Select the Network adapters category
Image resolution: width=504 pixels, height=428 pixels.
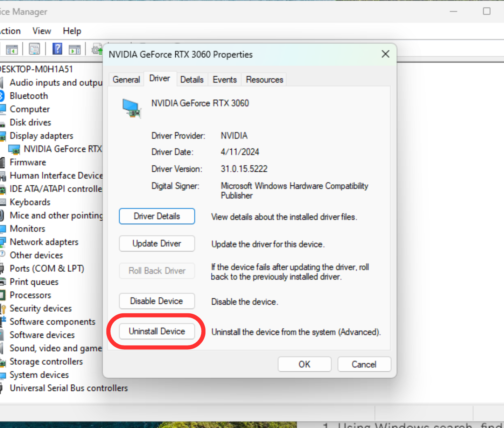pos(44,242)
